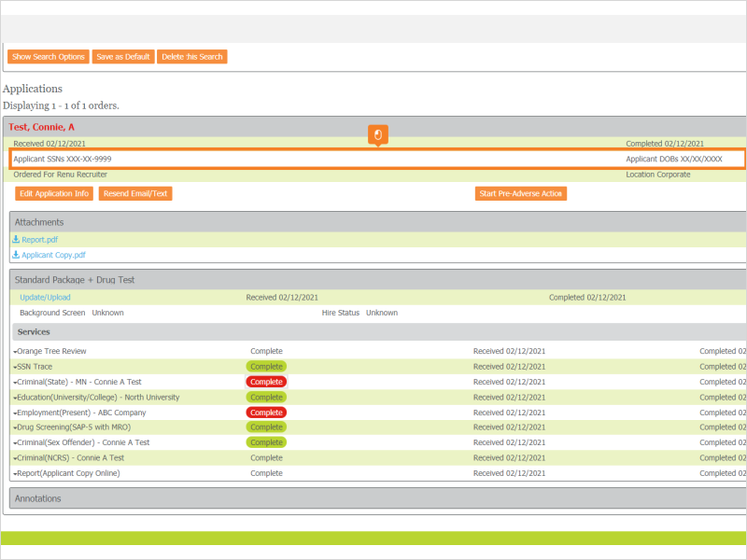Expand the Criminal(State) - MN service details
The image size is (747, 560).
click(x=13, y=381)
